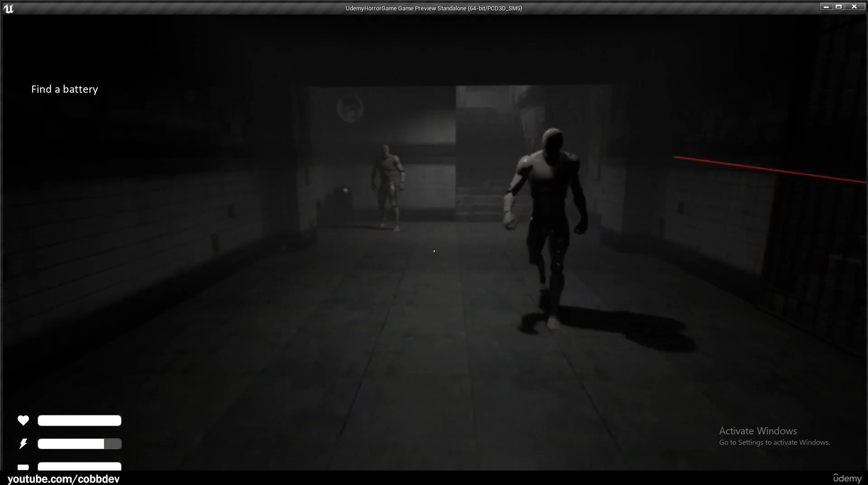Screen dimensions: 868x485
Task: Close the game preview window
Action: point(854,7)
